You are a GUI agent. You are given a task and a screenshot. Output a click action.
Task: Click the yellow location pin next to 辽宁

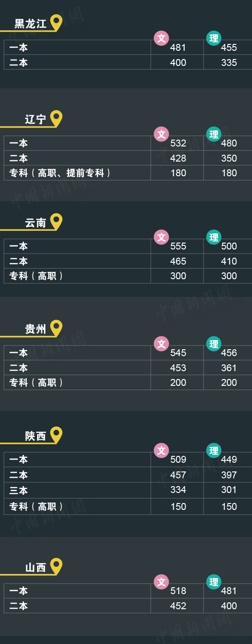(x=56, y=119)
